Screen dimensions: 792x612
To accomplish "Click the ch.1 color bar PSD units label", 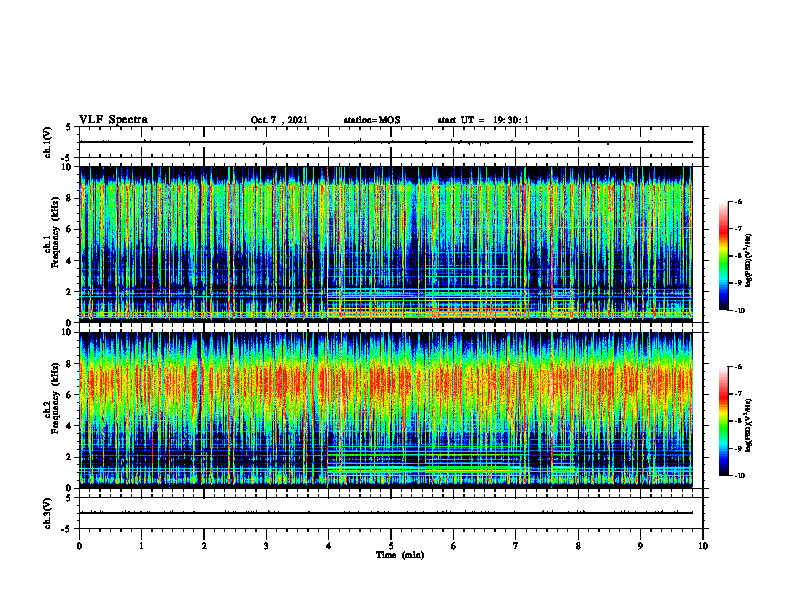I will (x=749, y=261).
